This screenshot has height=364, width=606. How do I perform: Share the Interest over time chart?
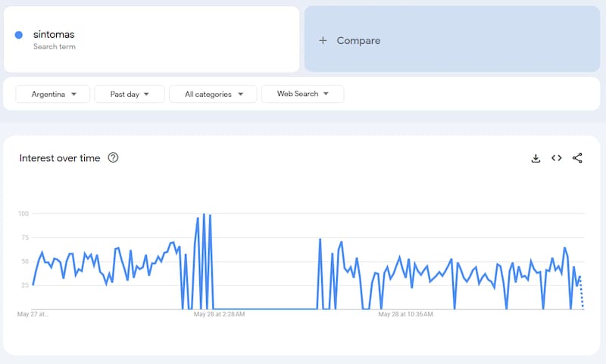[577, 158]
